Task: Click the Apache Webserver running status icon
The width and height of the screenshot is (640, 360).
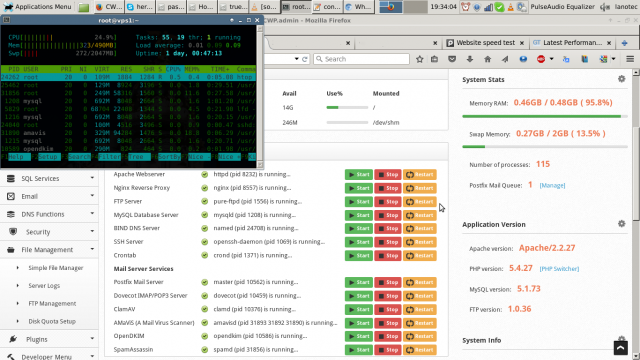Action: 204,174
